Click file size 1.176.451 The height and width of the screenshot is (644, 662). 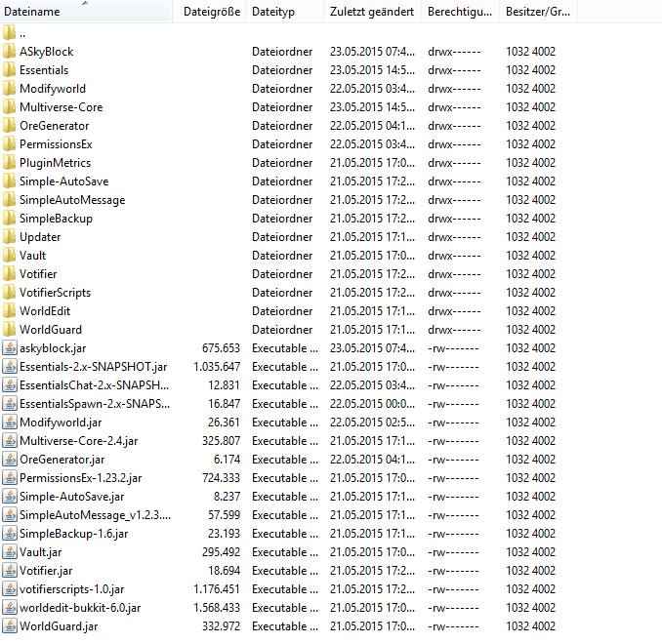click(217, 589)
